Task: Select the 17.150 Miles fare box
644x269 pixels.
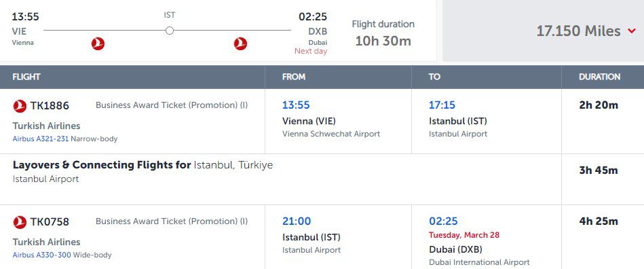Action: point(543,31)
